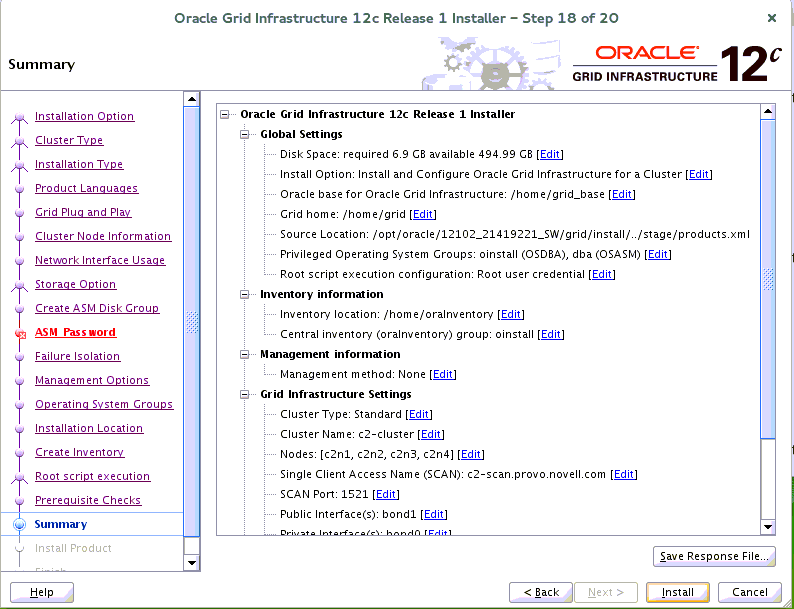Edit the Grid home path
Viewport: 794px width, 609px height.
click(x=423, y=214)
